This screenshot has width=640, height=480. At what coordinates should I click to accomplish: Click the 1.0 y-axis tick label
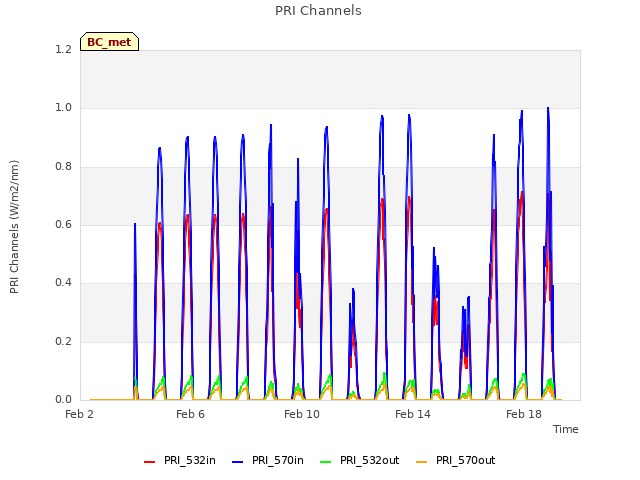click(63, 108)
